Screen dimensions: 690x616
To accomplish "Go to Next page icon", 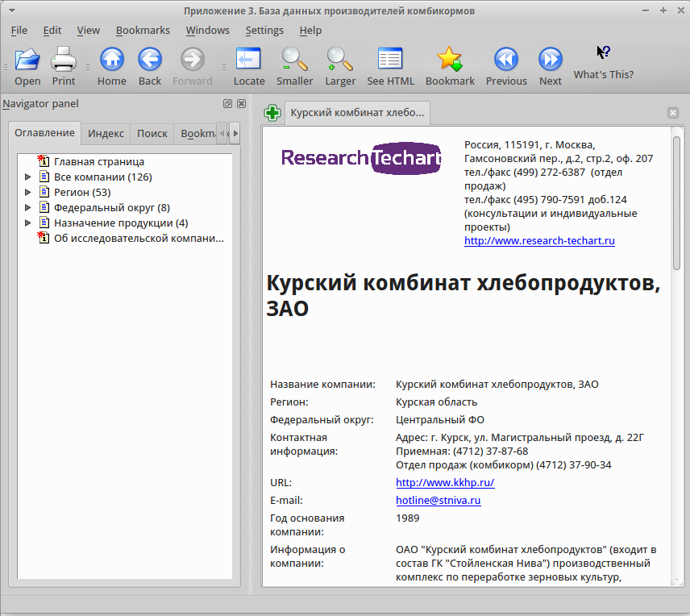I will [x=550, y=60].
